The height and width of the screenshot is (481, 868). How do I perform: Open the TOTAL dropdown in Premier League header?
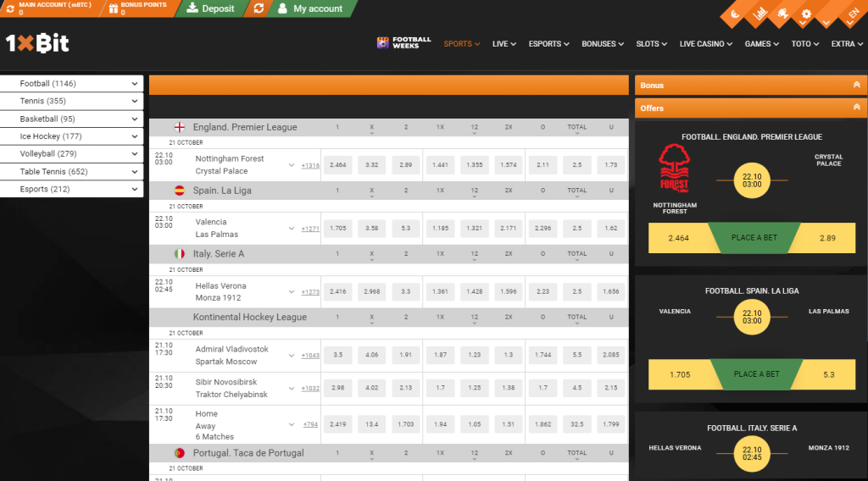[x=576, y=129]
